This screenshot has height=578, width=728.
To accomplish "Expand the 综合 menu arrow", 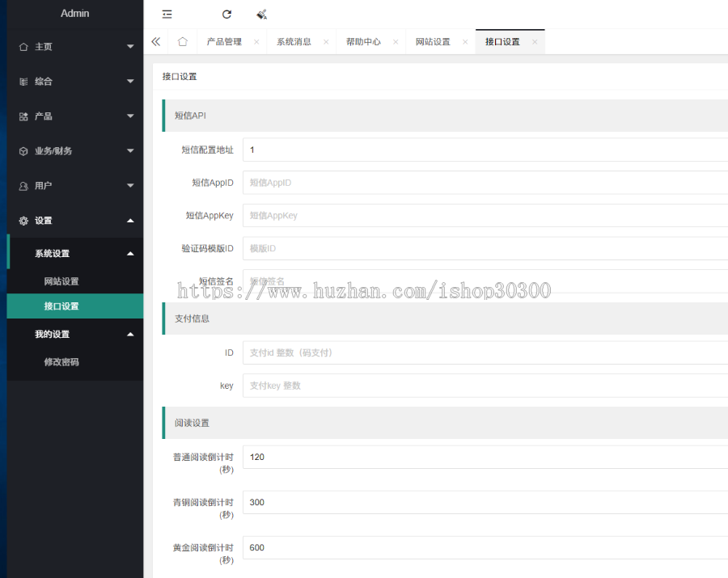I will tap(130, 81).
